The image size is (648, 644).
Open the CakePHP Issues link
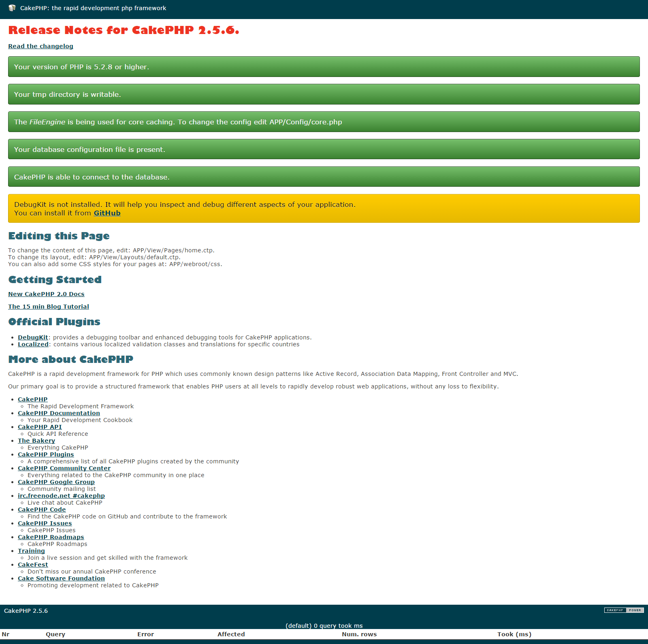45,523
